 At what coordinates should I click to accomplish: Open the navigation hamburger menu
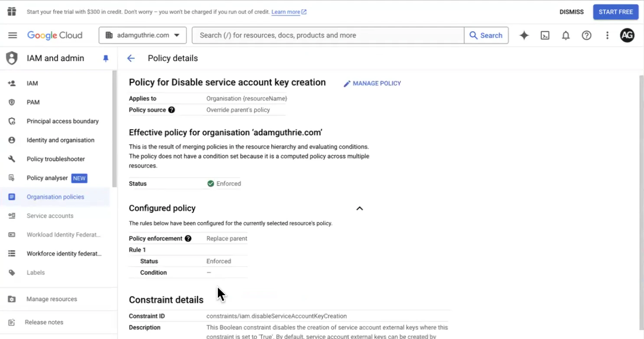point(13,35)
